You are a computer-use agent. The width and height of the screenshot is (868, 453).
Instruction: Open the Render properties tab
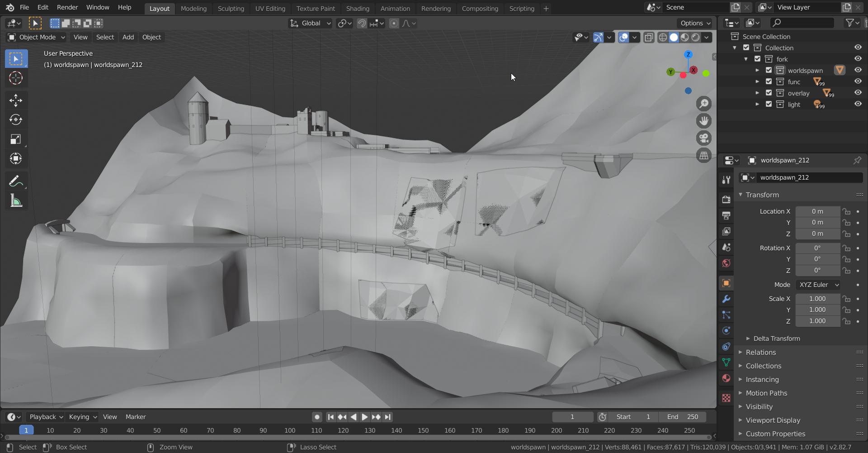[x=726, y=200]
